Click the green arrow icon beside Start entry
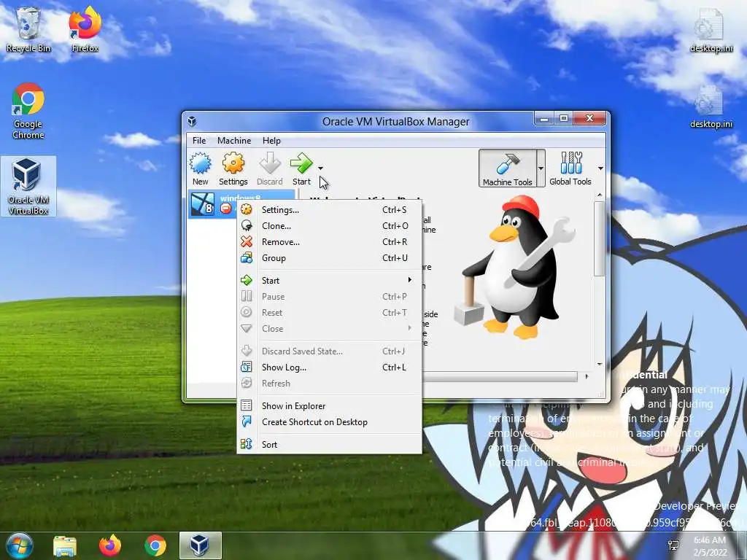The image size is (747, 560). [x=247, y=281]
